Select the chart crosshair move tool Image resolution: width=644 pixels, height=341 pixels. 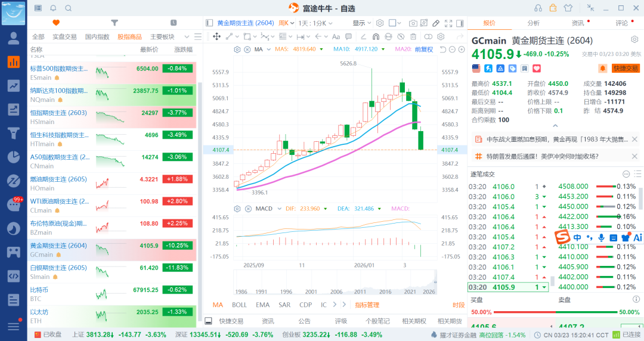(x=217, y=36)
